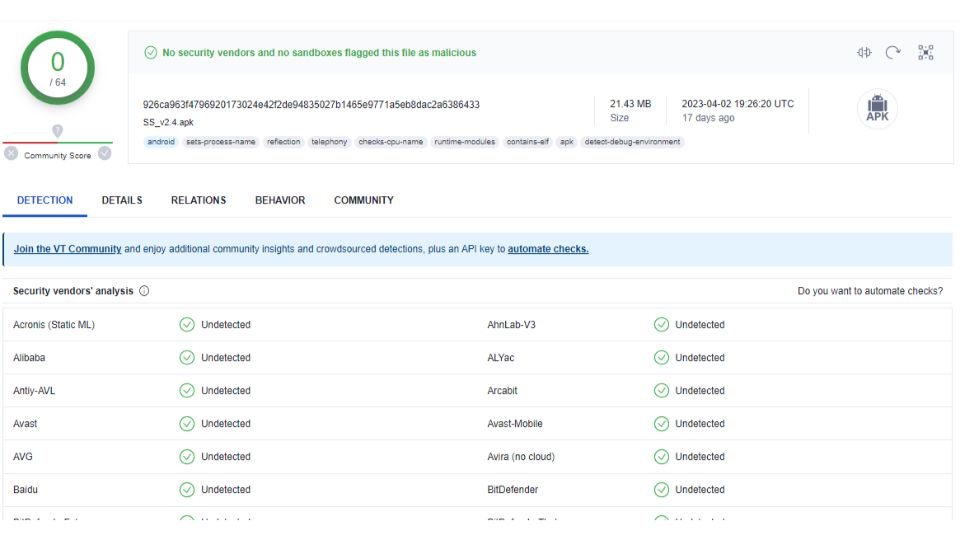Click the Avira (no cloud) undetected check icon
Viewport: 960px width, 540px height.
661,457
